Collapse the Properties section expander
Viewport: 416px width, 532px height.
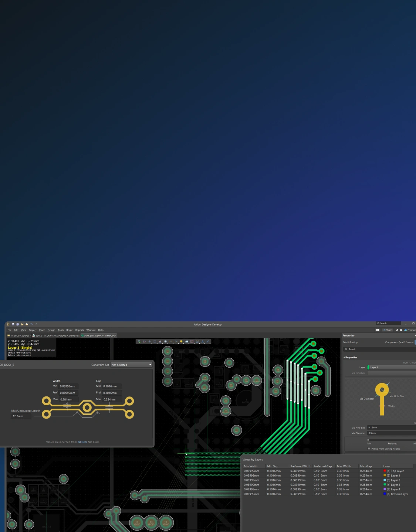tap(344, 358)
